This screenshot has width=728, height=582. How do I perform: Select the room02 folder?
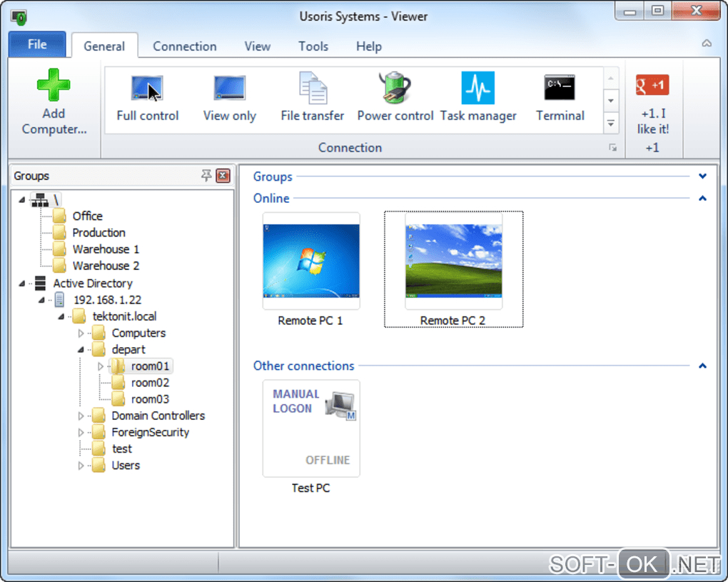(x=141, y=383)
